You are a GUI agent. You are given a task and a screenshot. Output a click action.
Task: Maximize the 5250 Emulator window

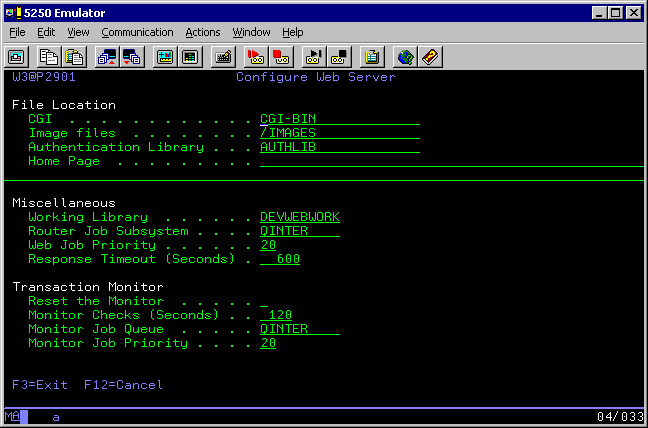pos(616,13)
